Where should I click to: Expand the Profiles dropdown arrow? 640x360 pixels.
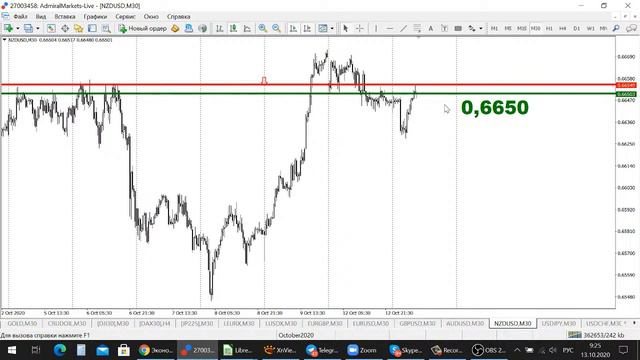tap(38, 29)
